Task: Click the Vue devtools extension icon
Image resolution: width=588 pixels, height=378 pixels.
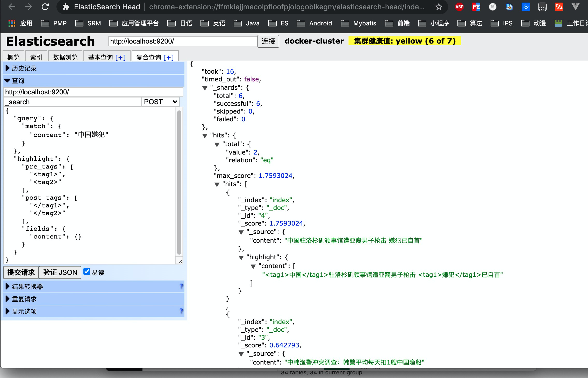Action: pyautogui.click(x=575, y=7)
